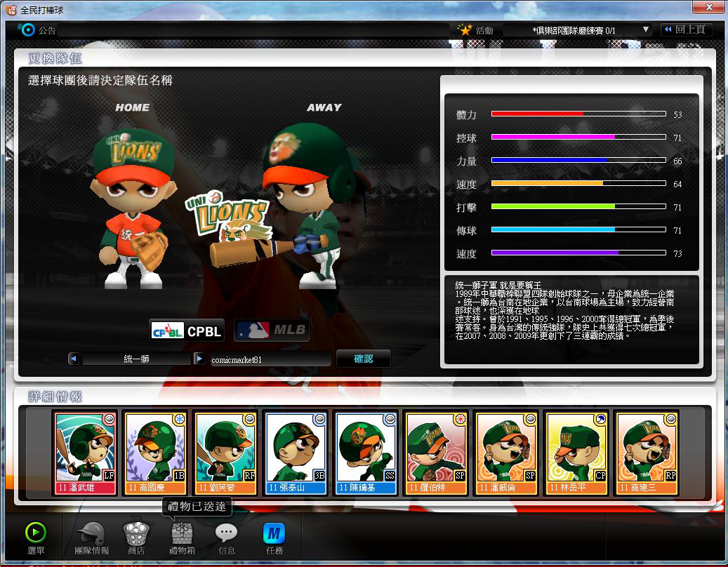This screenshot has width=728, height=567.
Task: Click the comicmarket81 team name field
Action: tap(270, 359)
